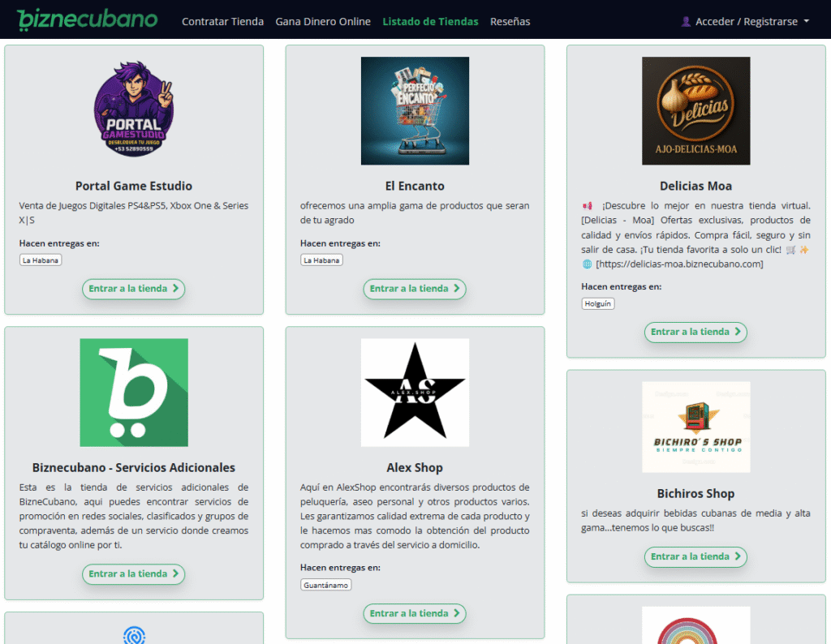Click 'Hacen entregas en:' label under Alex Shop
Image resolution: width=831 pixels, height=644 pixels.
340,568
